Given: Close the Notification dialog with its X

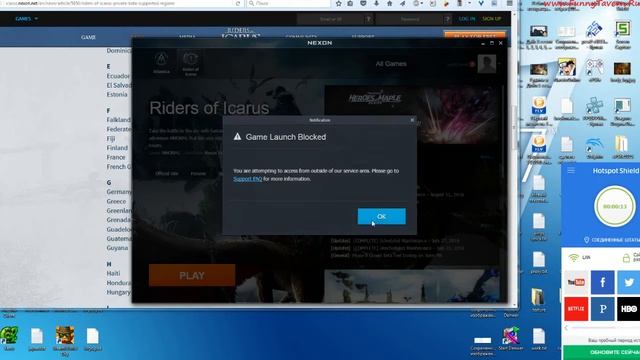Looking at the screenshot, I should tap(412, 120).
